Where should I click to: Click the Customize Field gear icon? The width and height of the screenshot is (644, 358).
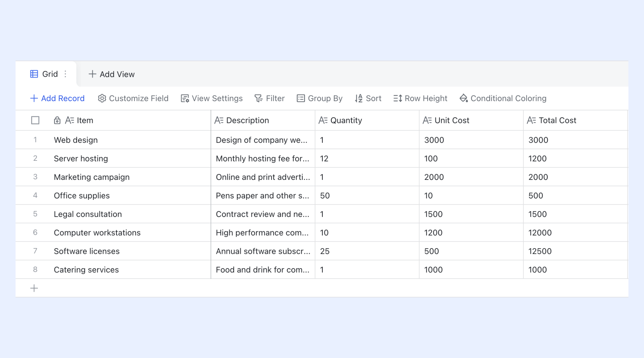(102, 98)
